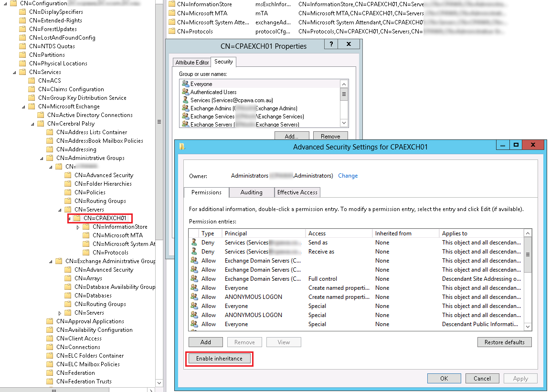
Task: Sort permission entries by Inherited from column
Action: [x=405, y=233]
